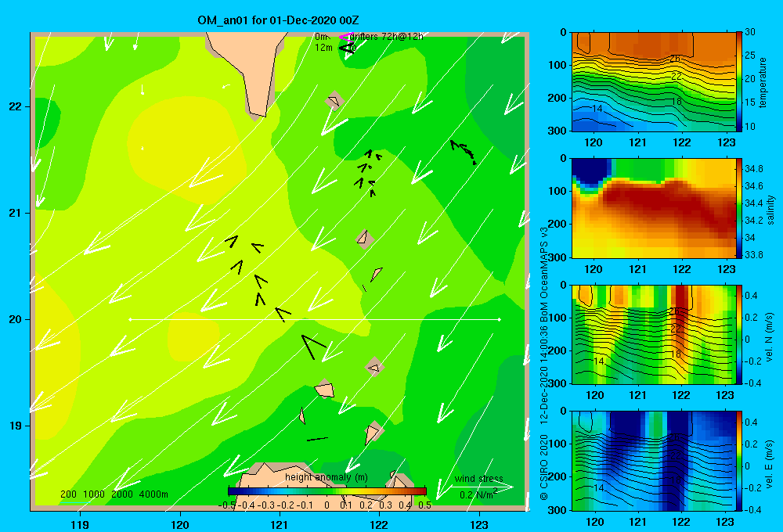The image size is (783, 532).
Task: Click longitude label 119 on main map axis
Action: tap(81, 525)
